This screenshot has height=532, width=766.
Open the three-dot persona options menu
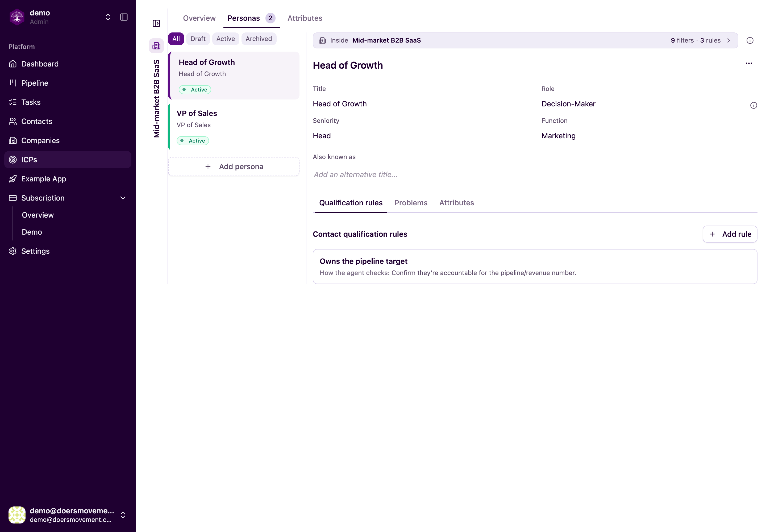[749, 63]
